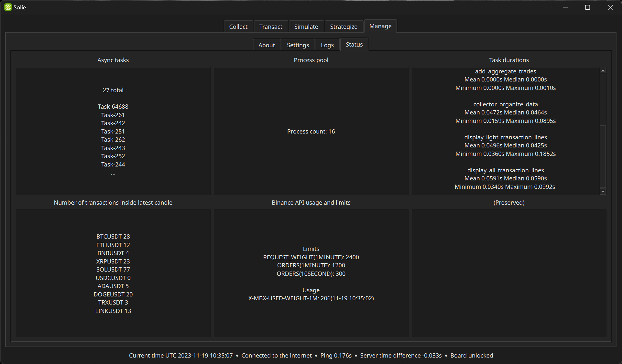Click the X-MBX-USED-WEIGHT-1M usage line

[x=311, y=298]
